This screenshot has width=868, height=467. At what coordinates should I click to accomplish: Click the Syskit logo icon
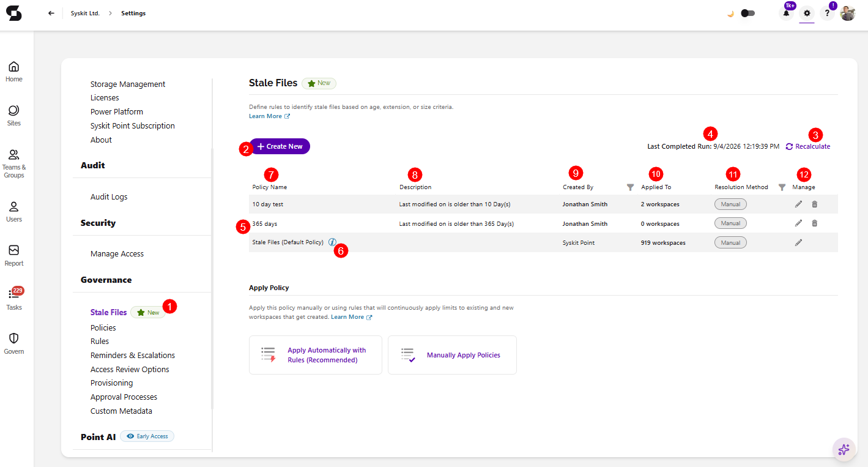tap(13, 13)
